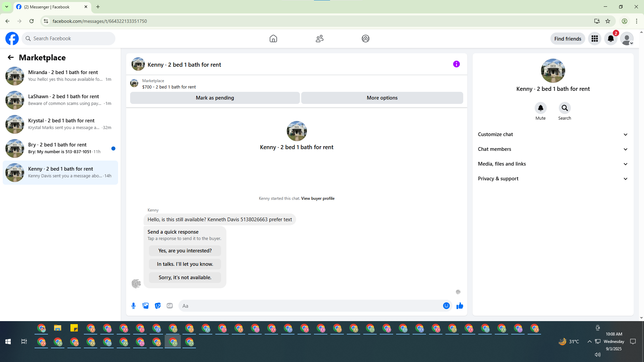This screenshot has width=644, height=362.
Task: Open the emoji picker in message box
Action: coord(446,306)
